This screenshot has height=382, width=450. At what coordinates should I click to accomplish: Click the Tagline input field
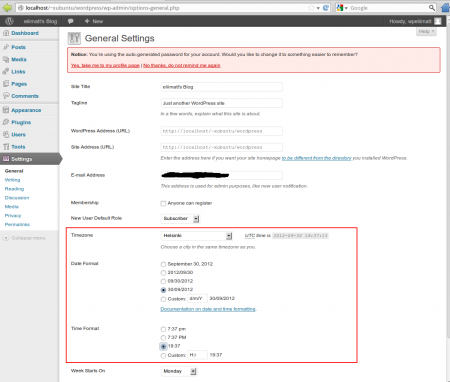[222, 103]
